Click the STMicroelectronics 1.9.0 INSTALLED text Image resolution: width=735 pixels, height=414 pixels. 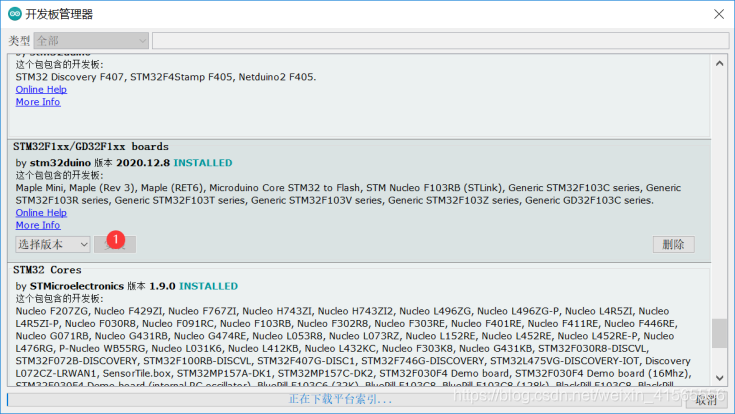134,286
